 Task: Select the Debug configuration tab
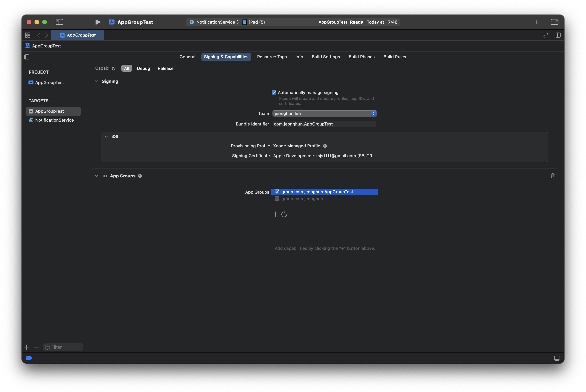tap(143, 68)
